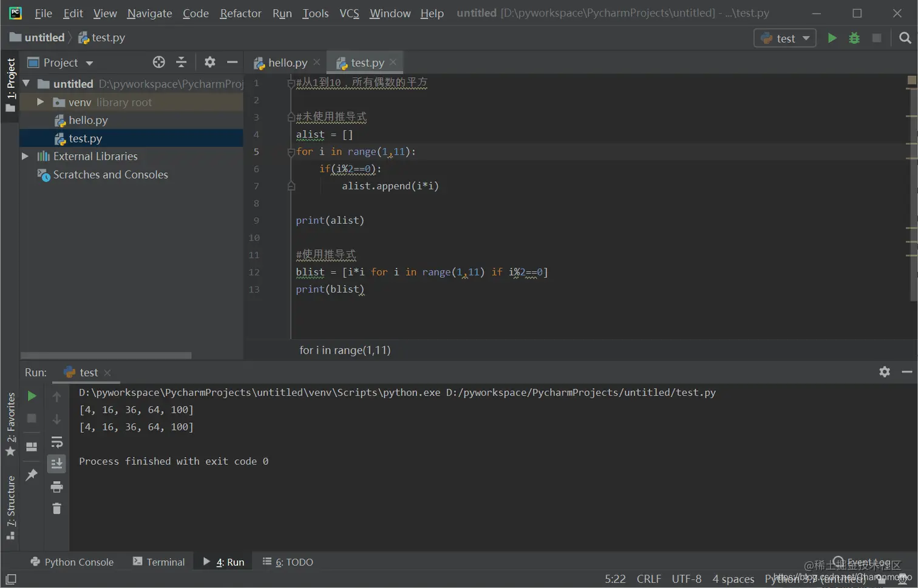Click the untitled breadcrumb in navigation bar
Image resolution: width=918 pixels, height=588 pixels.
(38, 38)
